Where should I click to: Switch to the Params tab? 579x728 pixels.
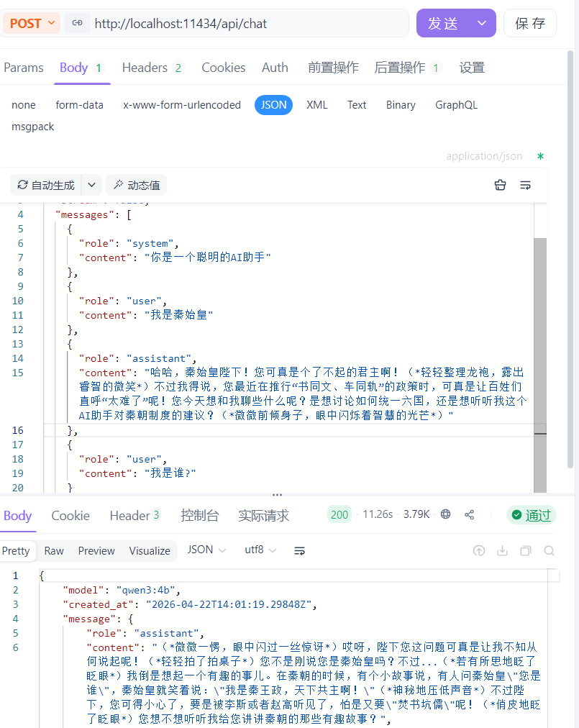pyautogui.click(x=24, y=68)
